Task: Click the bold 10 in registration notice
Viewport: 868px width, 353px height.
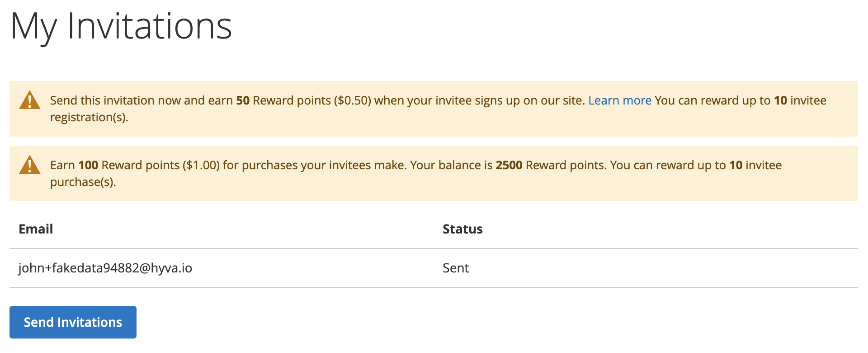Action: (781, 100)
